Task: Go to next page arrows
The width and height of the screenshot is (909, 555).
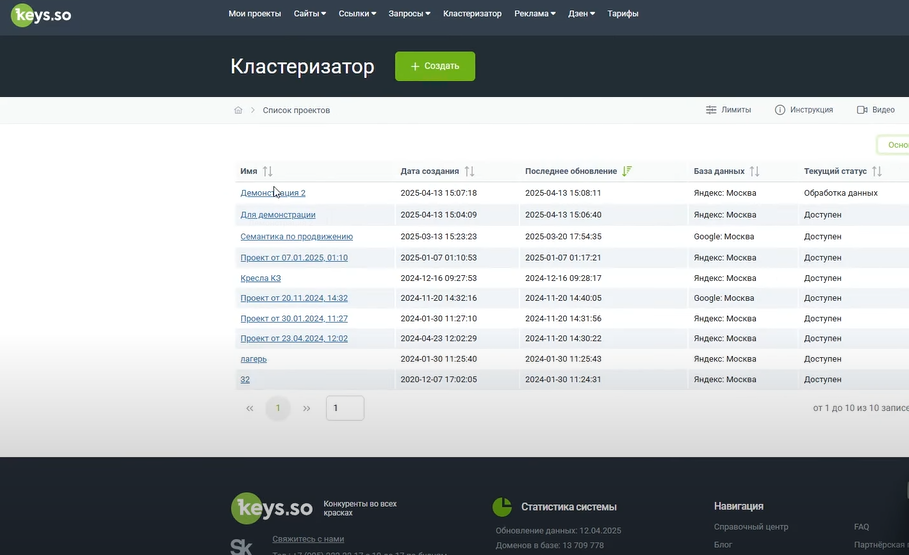Action: pyautogui.click(x=306, y=408)
